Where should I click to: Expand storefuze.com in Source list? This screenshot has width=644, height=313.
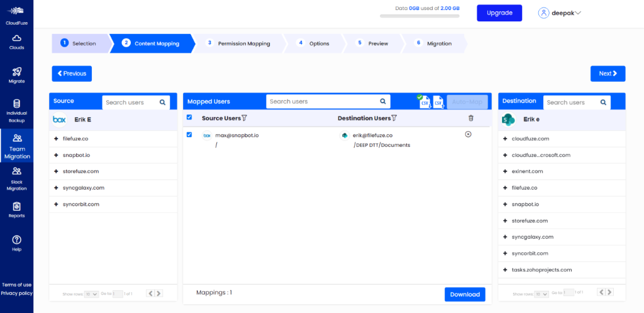56,171
